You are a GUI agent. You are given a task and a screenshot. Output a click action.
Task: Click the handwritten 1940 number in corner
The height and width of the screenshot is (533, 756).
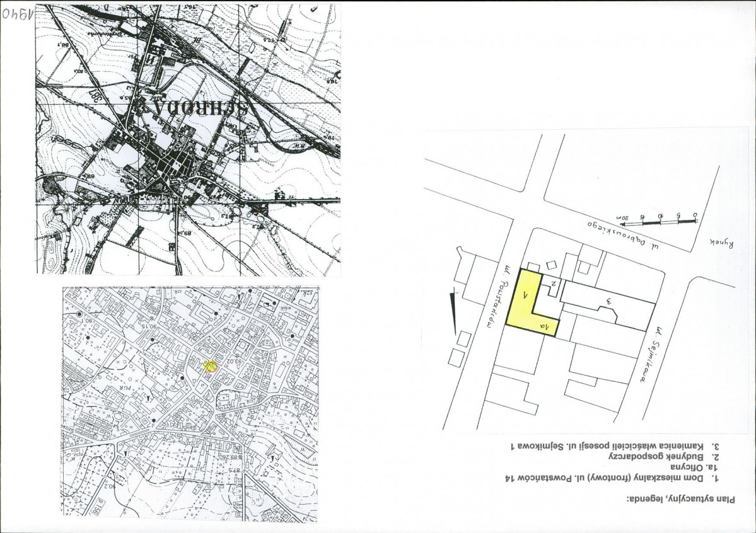pos(18,13)
